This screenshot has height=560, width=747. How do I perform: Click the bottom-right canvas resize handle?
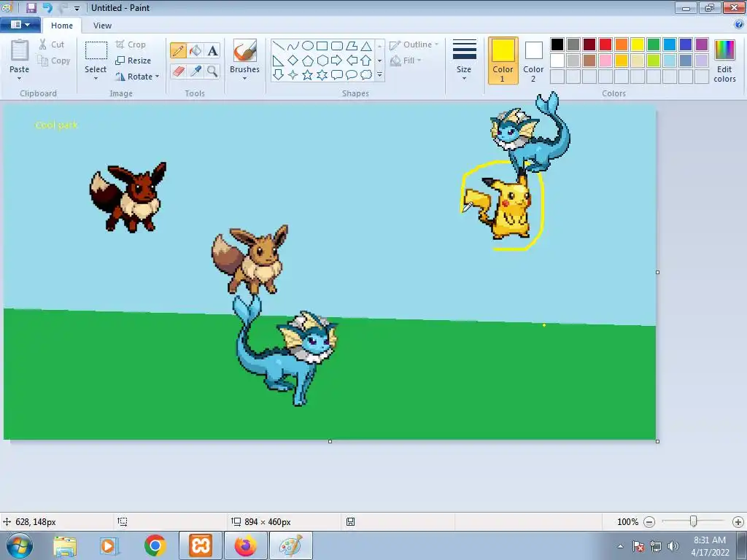657,441
